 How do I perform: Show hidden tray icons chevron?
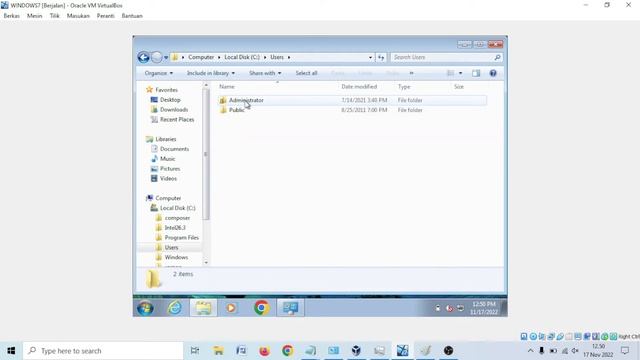[x=530, y=351]
